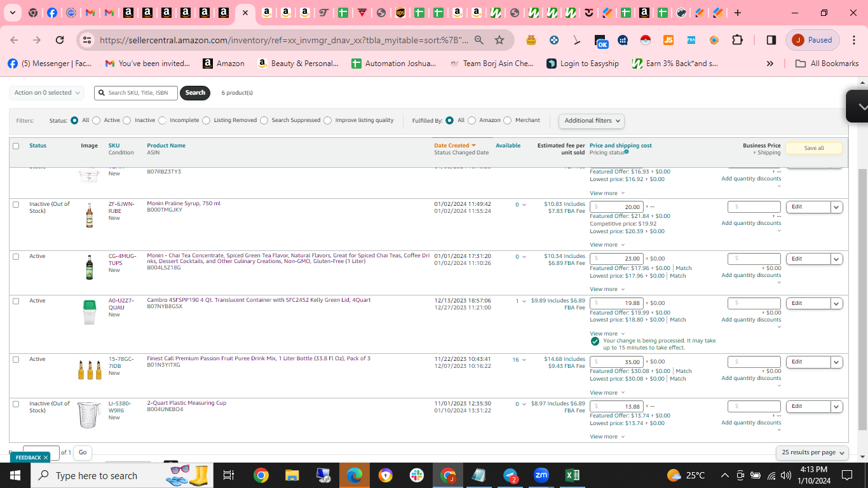Sort by Date Created column
868x488 pixels.
click(454, 146)
